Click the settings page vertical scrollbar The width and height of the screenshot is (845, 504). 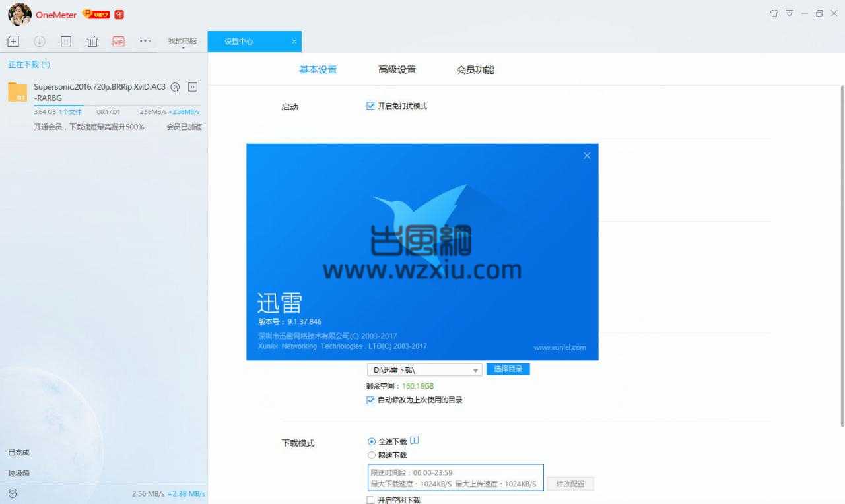click(x=842, y=256)
